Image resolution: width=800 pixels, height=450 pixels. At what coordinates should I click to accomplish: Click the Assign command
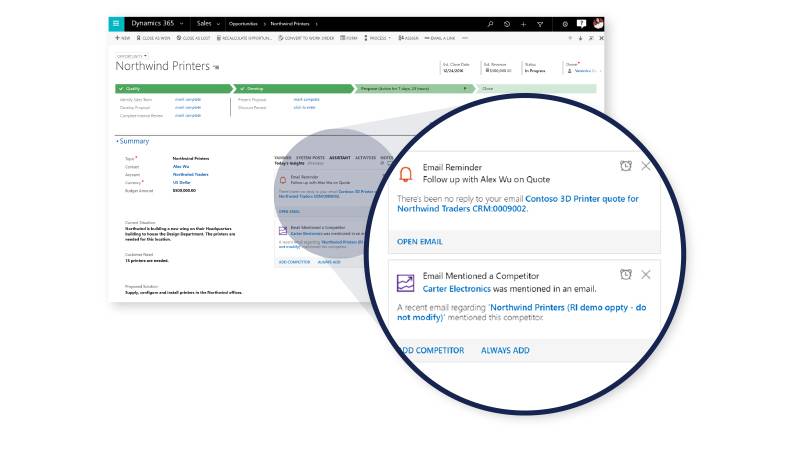409,38
